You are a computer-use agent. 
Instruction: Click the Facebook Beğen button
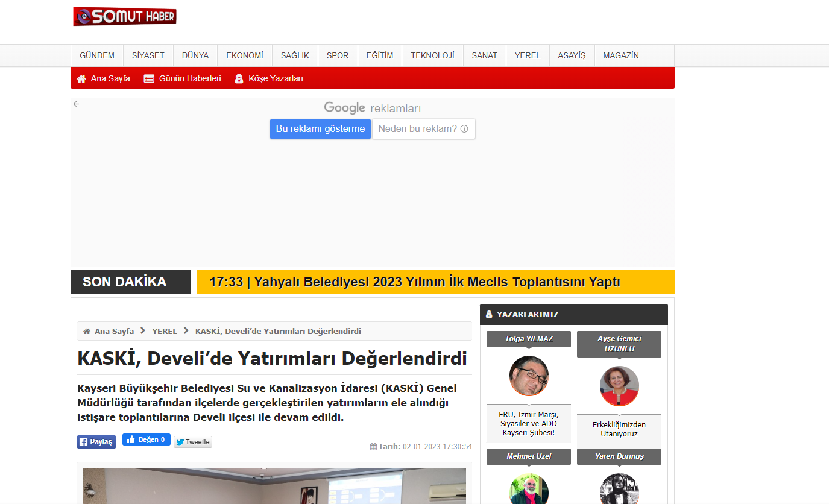click(x=147, y=439)
